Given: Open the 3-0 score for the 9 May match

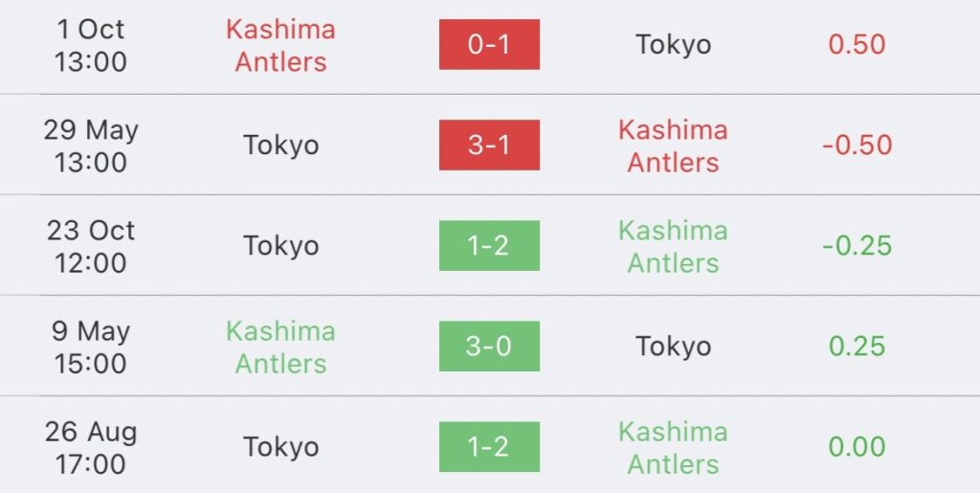Looking at the screenshot, I should (x=489, y=347).
